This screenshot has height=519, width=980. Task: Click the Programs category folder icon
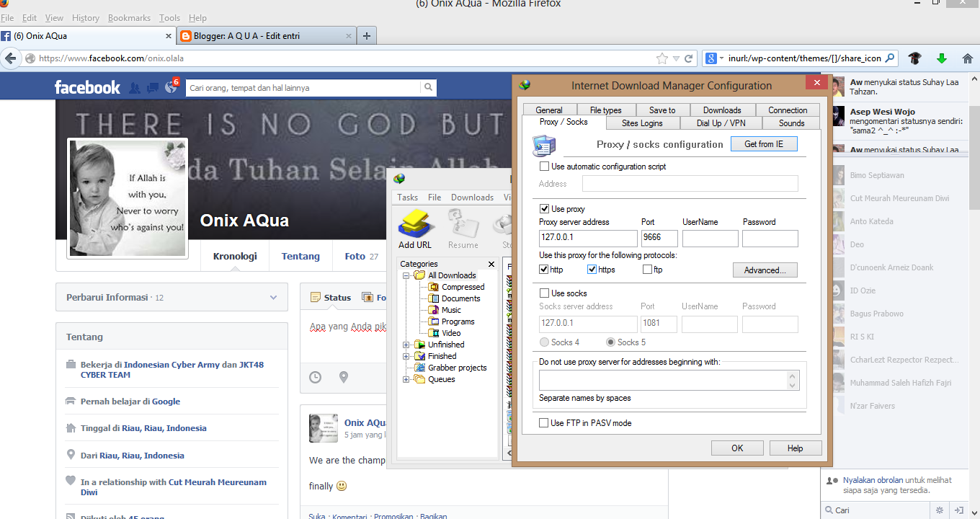click(x=434, y=321)
